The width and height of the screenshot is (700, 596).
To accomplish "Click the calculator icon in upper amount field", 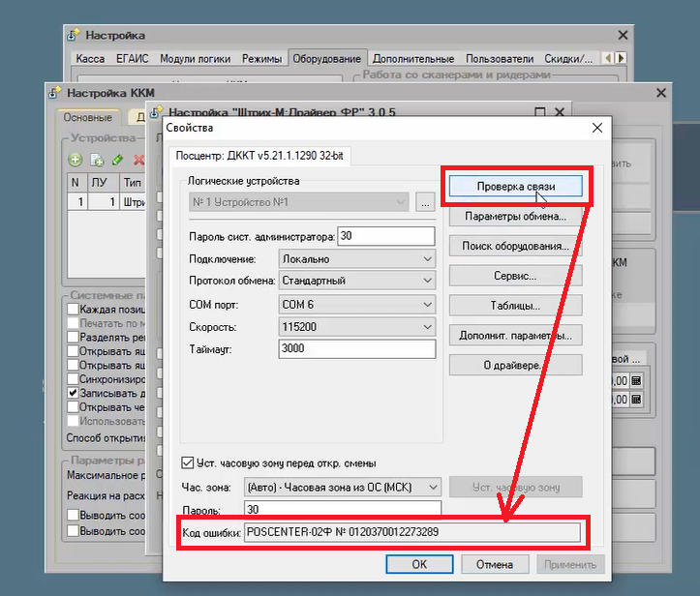I will pyautogui.click(x=636, y=380).
